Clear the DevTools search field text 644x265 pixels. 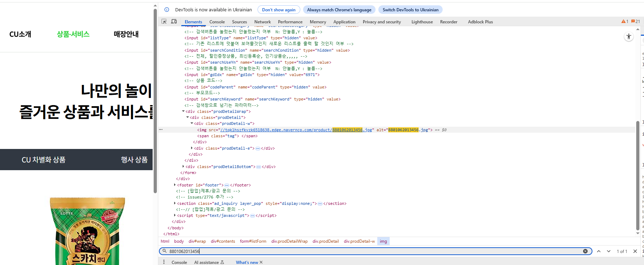pyautogui.click(x=585, y=251)
